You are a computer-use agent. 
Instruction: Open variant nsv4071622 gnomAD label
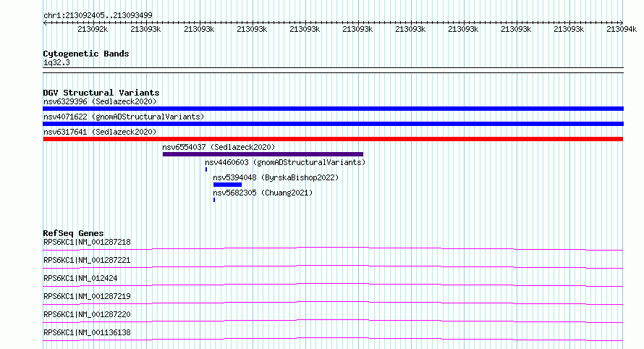pyautogui.click(x=124, y=117)
